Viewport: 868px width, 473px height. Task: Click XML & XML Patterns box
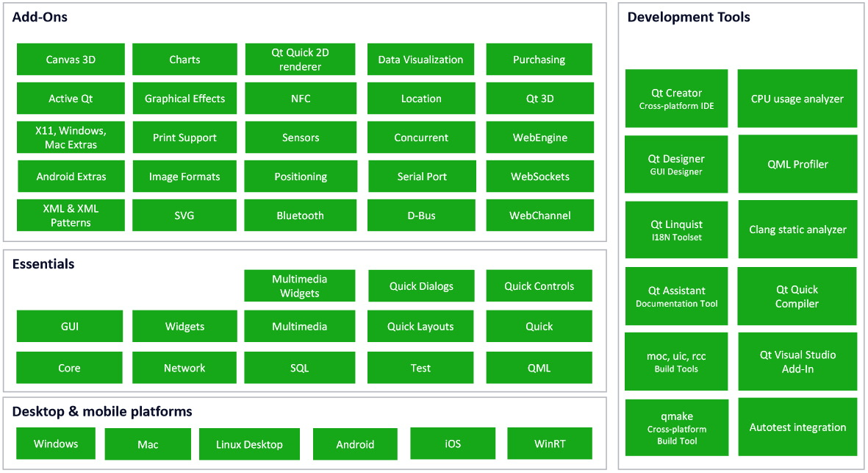tap(71, 216)
